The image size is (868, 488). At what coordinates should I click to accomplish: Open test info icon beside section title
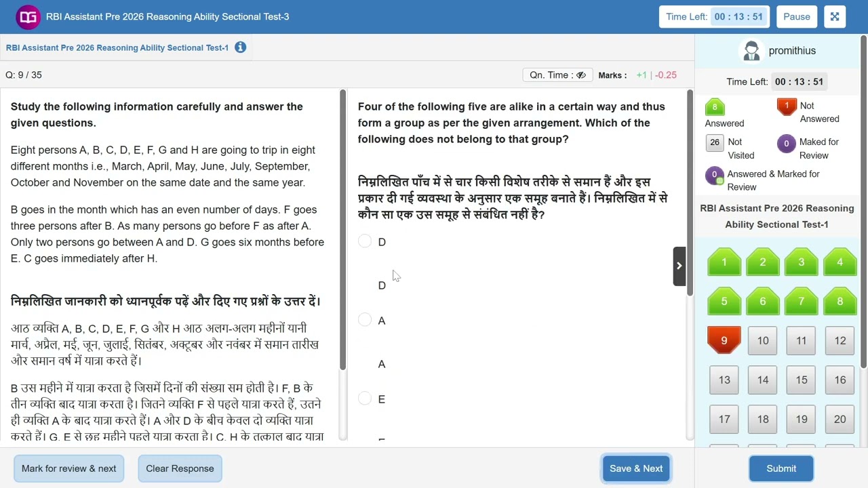click(x=240, y=47)
